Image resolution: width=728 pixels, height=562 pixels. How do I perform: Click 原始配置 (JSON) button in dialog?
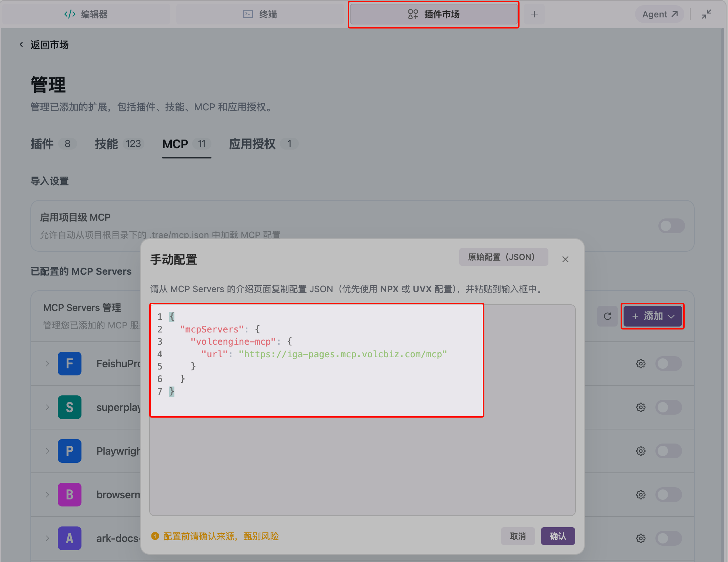[x=503, y=257]
